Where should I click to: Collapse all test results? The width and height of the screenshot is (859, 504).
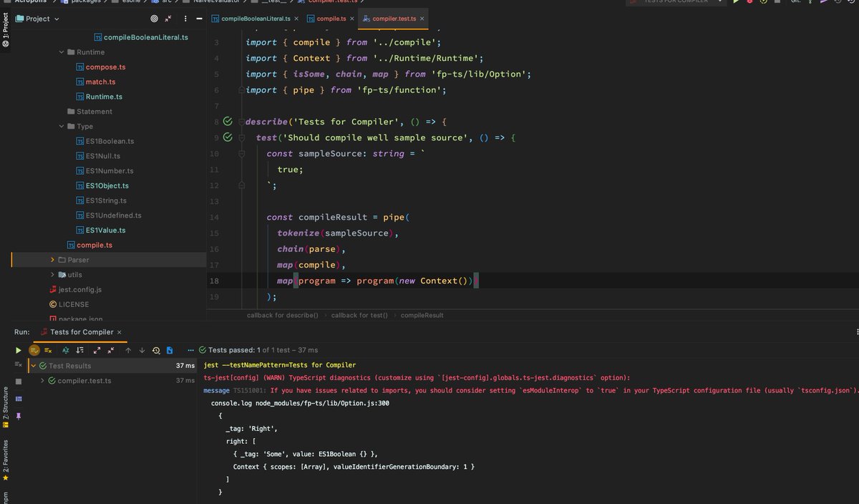[x=111, y=350]
